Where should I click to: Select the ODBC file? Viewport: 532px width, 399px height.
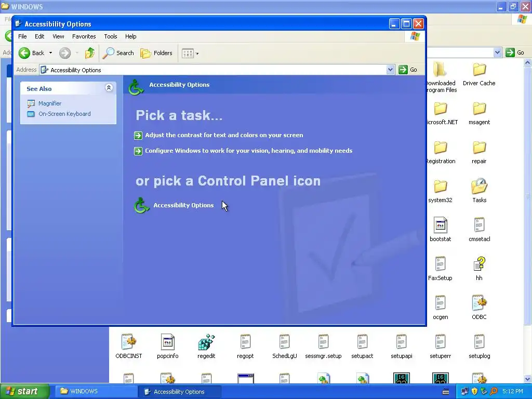(x=479, y=308)
